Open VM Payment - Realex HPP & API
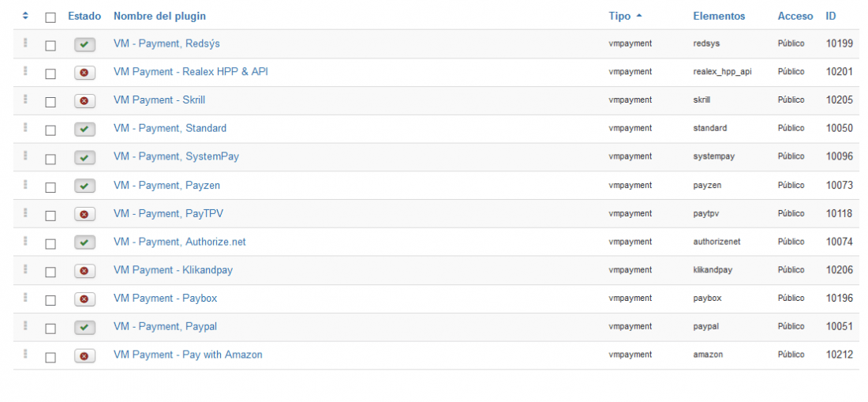The height and width of the screenshot is (402, 868). 191,71
